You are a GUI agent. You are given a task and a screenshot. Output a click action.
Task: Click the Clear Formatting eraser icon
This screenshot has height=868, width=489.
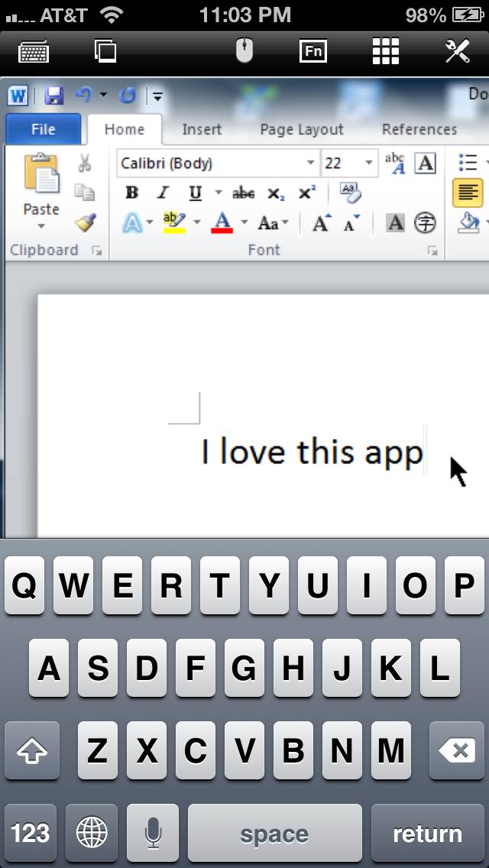pyautogui.click(x=350, y=193)
